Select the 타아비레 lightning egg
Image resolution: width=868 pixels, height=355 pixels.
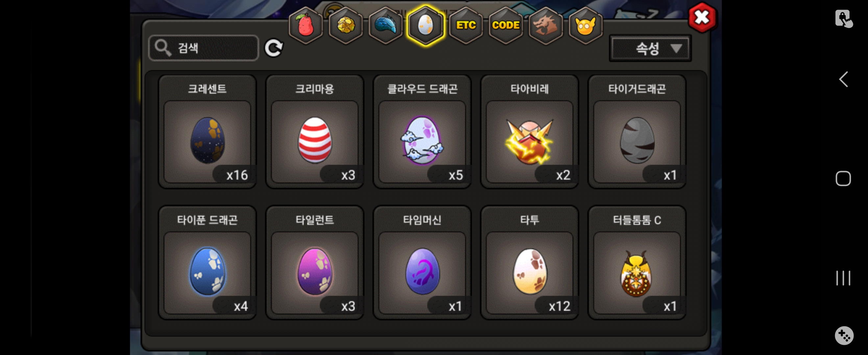pyautogui.click(x=530, y=132)
